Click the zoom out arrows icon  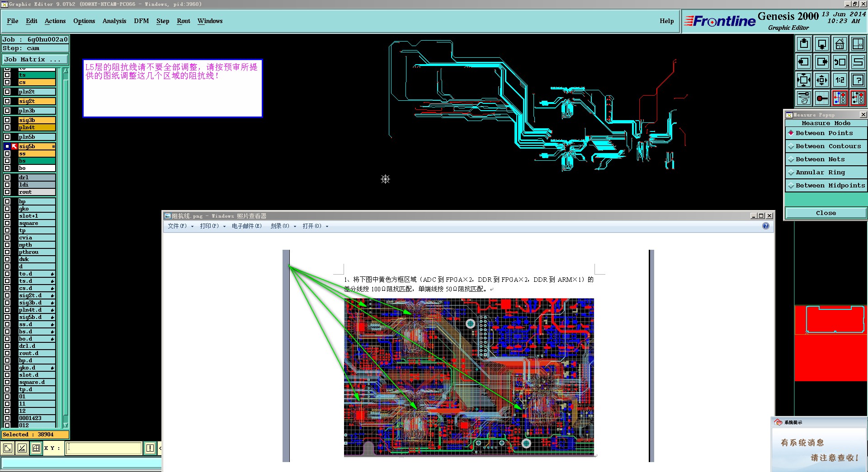click(822, 80)
